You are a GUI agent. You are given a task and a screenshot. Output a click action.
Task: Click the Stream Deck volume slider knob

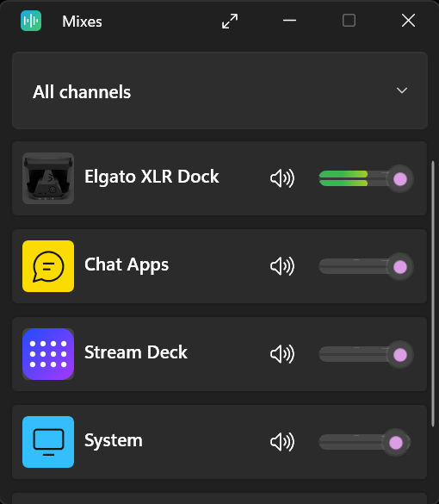click(x=399, y=355)
